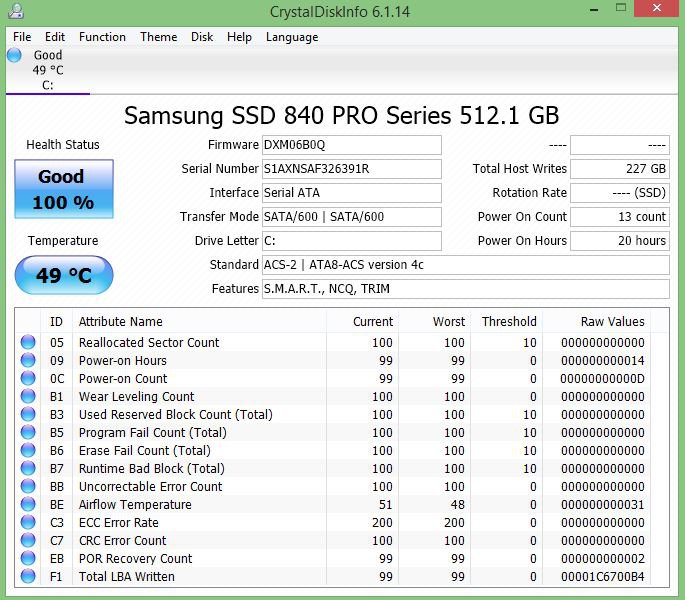Click the ID column header

(x=56, y=322)
